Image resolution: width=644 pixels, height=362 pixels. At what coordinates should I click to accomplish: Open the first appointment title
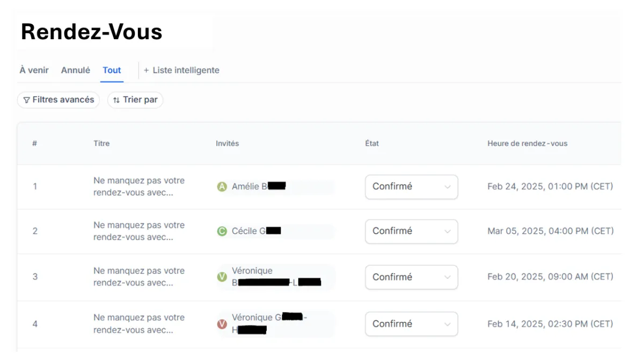click(x=139, y=187)
